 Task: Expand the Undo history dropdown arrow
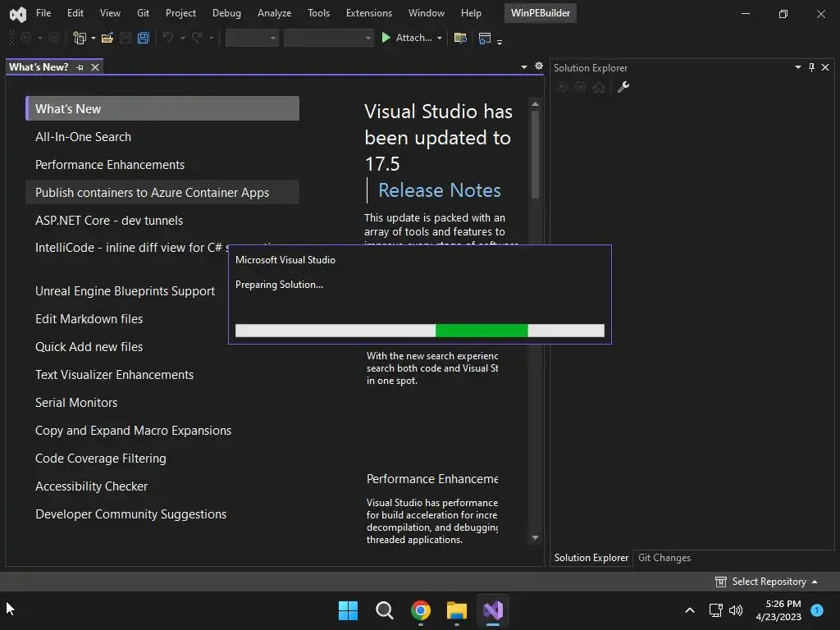(183, 38)
